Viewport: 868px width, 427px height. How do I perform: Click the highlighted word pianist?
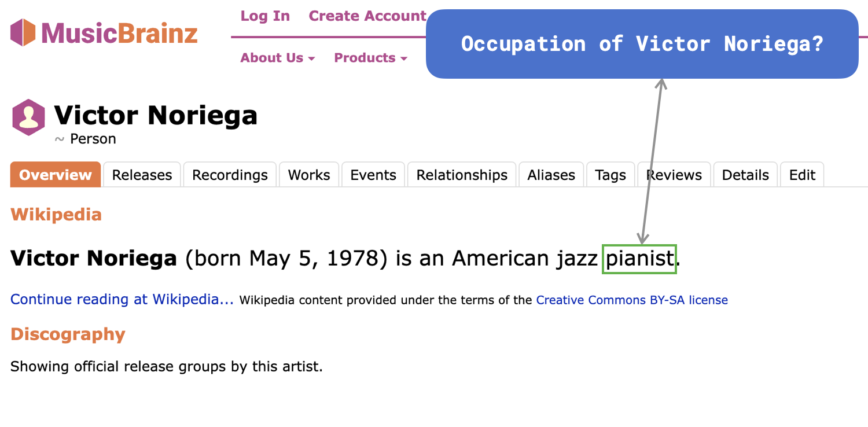pyautogui.click(x=639, y=259)
